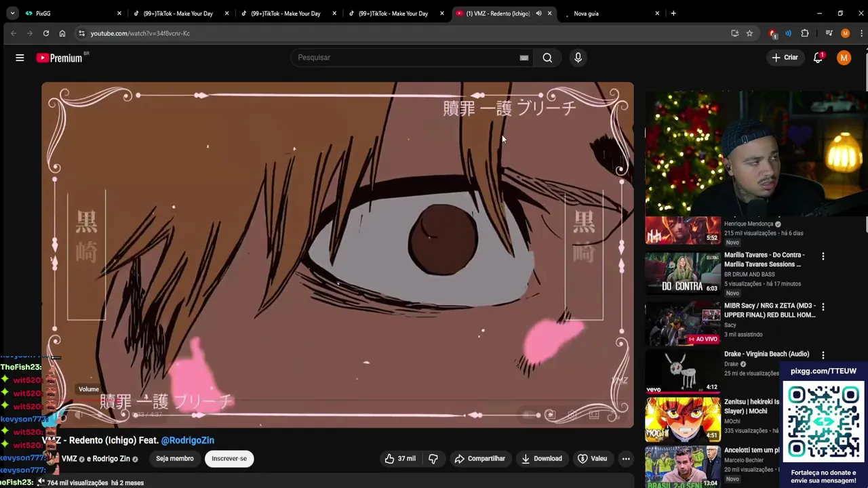
Task: Go back with the browser back arrow
Action: (x=14, y=33)
